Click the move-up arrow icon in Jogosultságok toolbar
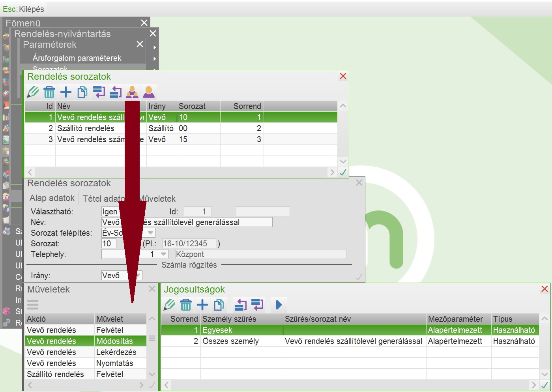Image resolution: width=552 pixels, height=392 pixels. (240, 305)
